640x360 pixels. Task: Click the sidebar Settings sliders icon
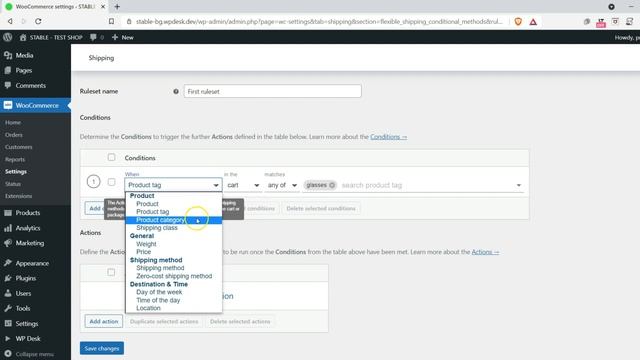coord(8,323)
